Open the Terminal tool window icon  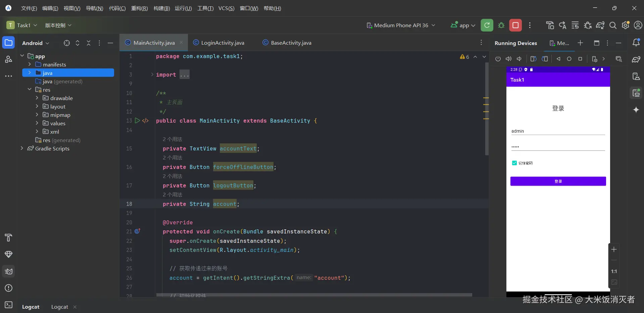[x=9, y=305]
